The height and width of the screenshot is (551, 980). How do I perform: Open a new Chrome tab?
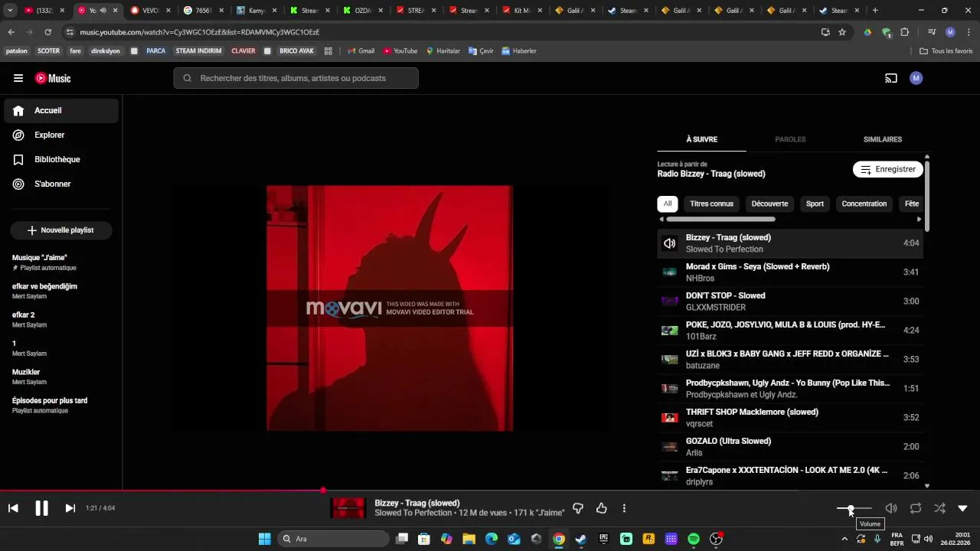[875, 11]
